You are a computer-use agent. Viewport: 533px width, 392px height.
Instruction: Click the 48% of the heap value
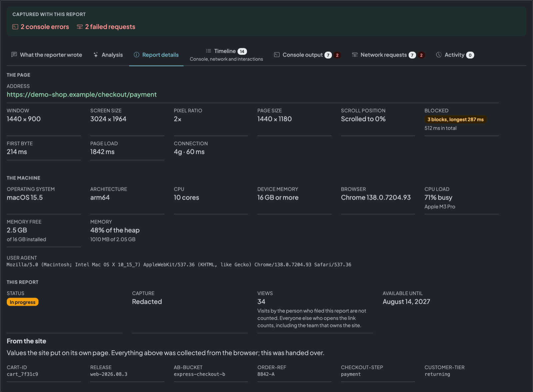[x=115, y=230]
